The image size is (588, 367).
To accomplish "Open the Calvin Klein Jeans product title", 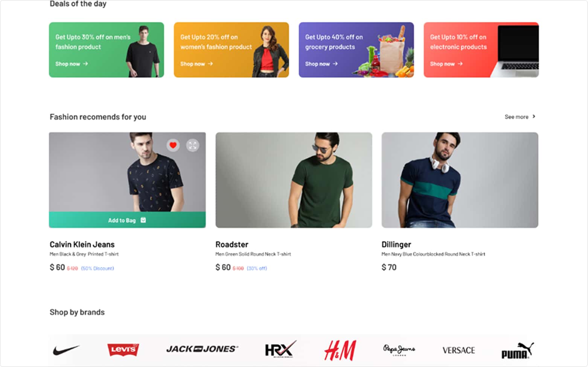I will point(82,244).
